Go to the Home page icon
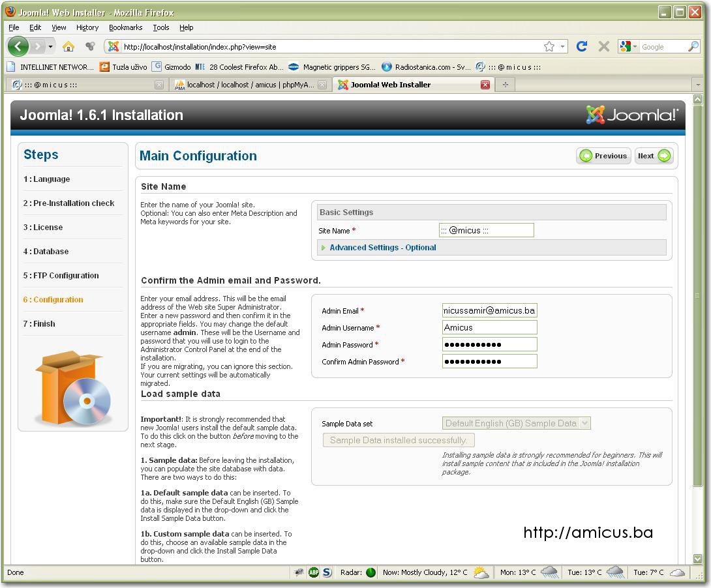The image size is (711, 588). click(x=68, y=46)
